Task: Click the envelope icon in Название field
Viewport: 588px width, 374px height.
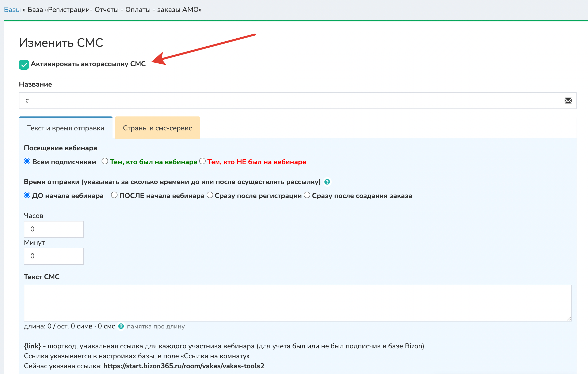Action: [x=568, y=101]
